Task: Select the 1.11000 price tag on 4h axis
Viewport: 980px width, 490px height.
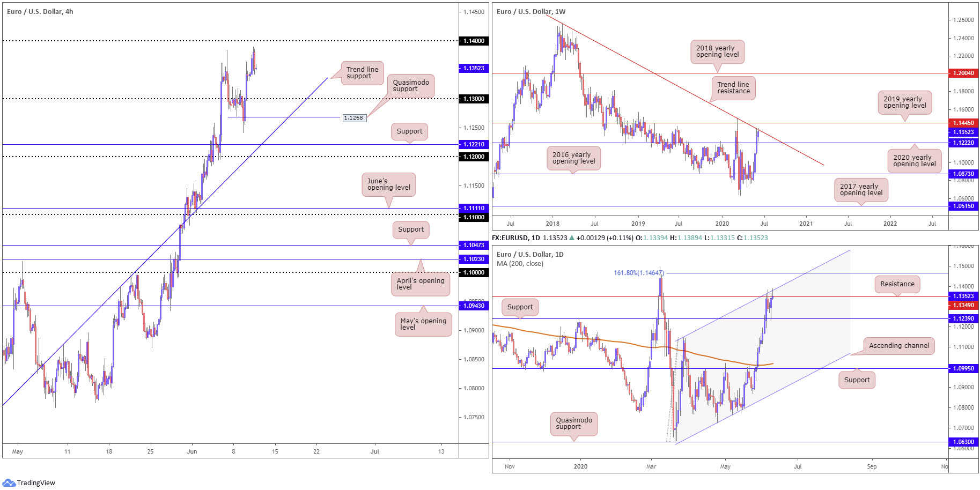Action: [474, 217]
